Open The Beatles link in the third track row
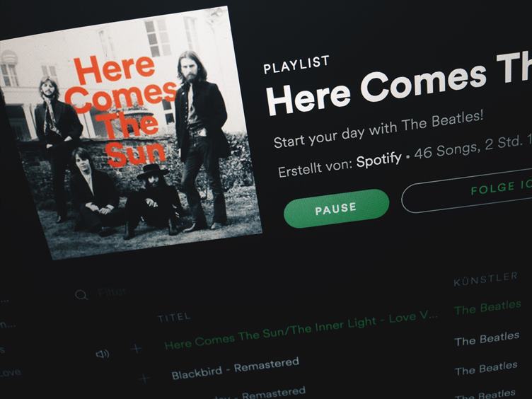532x399 pixels. click(486, 369)
